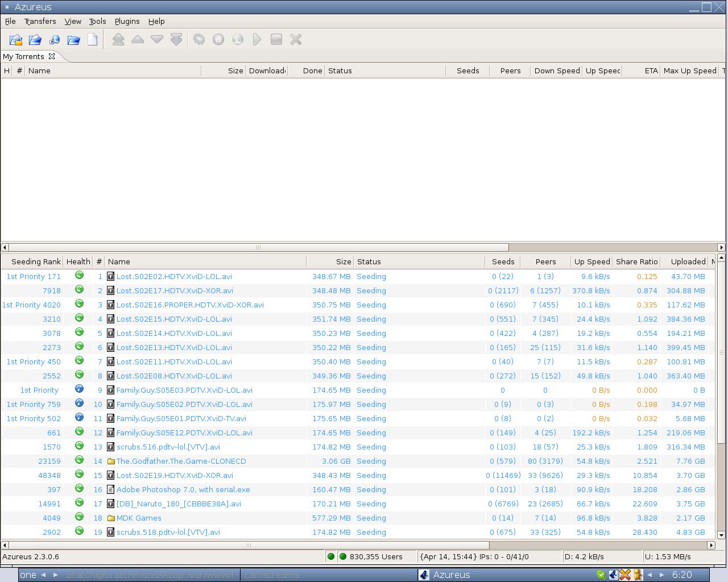Click the square stop icon in toolbar
The height and width of the screenshot is (582, 728).
(276, 40)
